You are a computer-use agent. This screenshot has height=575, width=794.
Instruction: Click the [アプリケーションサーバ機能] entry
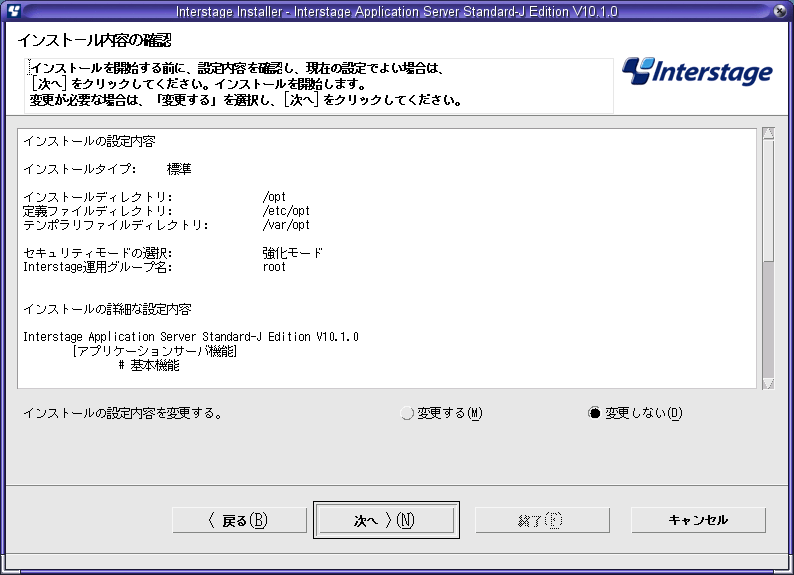pos(154,351)
